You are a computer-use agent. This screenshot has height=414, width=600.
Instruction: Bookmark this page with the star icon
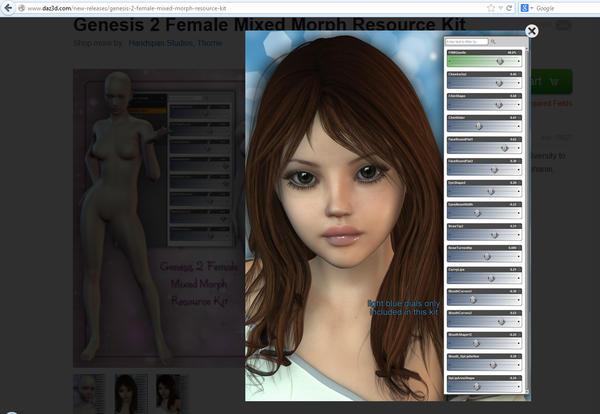click(x=491, y=8)
